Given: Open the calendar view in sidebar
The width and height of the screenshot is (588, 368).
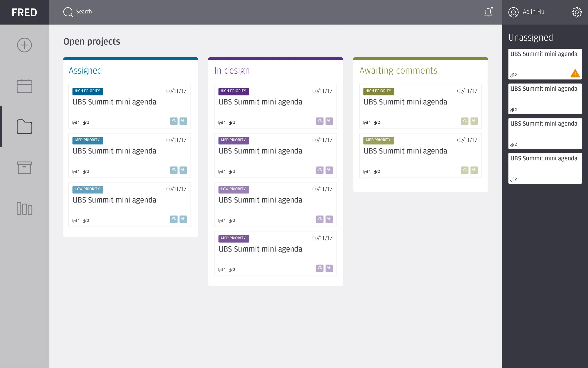Looking at the screenshot, I should tap(24, 86).
